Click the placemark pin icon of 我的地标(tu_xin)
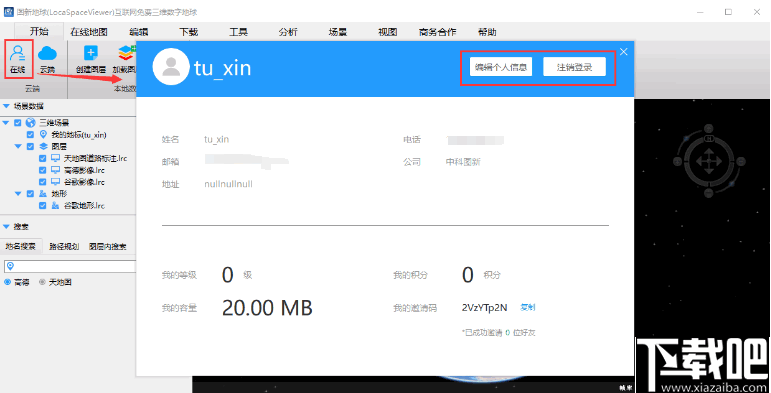 click(43, 134)
